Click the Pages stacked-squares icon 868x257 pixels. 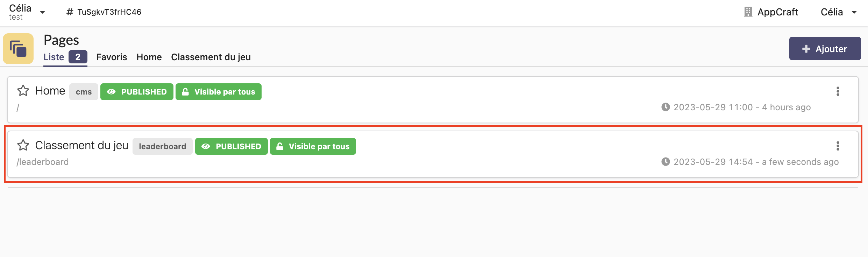click(x=18, y=49)
